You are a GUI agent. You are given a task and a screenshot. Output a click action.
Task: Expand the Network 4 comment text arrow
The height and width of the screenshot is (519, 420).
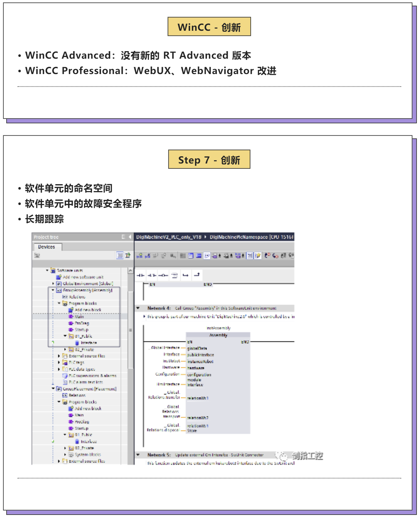[x=144, y=316]
